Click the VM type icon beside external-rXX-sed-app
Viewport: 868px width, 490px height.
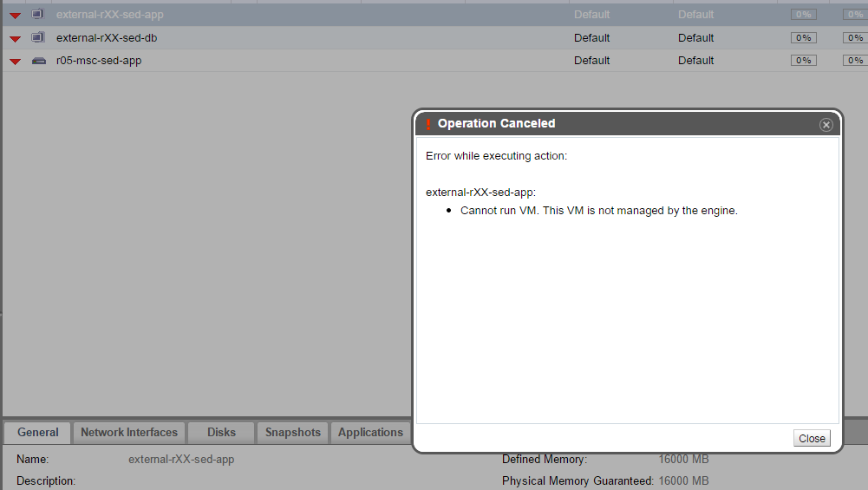(37, 15)
